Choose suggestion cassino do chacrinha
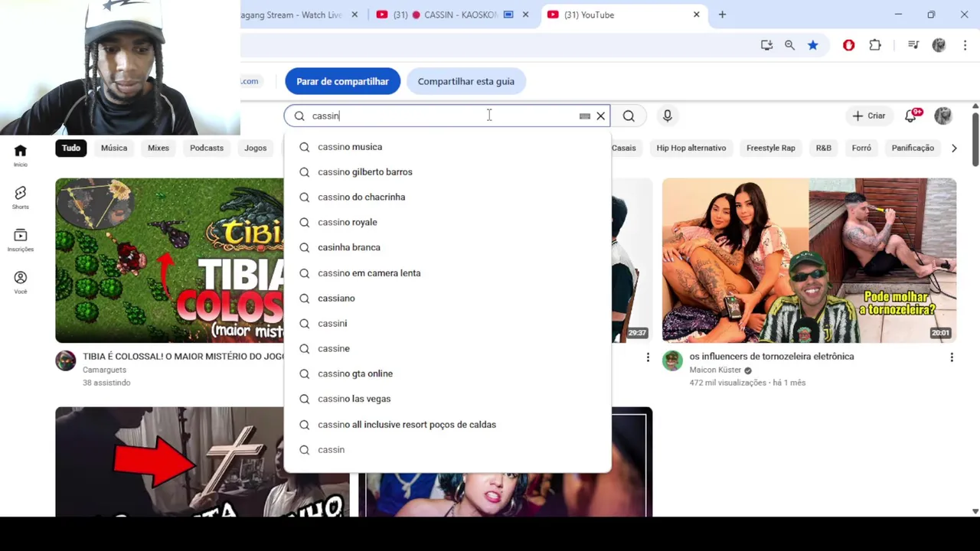Image resolution: width=980 pixels, height=551 pixels. coord(447,197)
